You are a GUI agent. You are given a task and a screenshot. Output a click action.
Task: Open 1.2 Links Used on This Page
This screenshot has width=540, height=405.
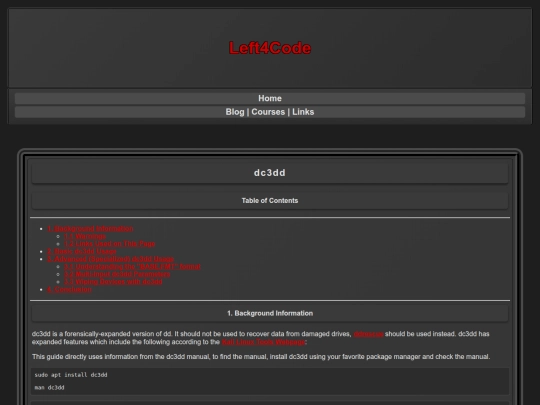pos(110,244)
